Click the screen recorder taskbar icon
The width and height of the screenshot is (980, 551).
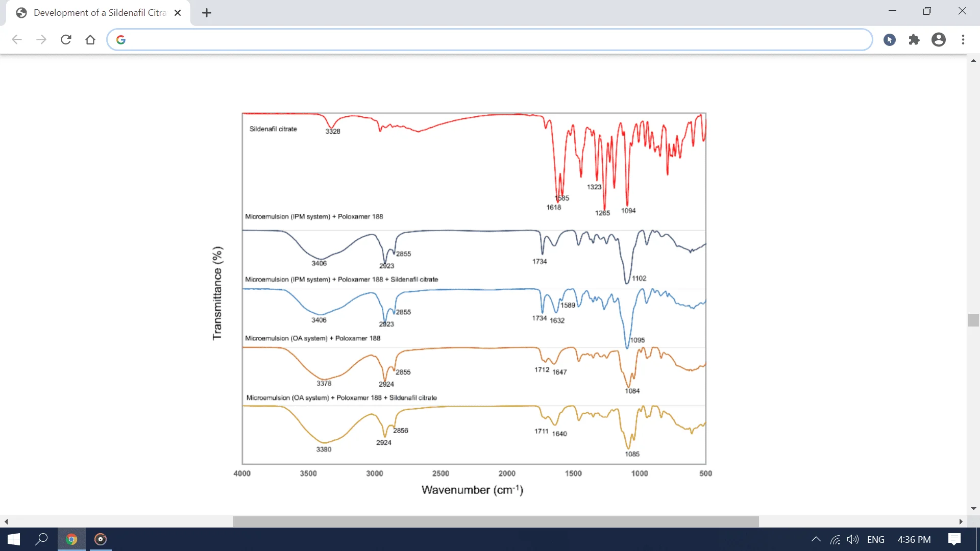pyautogui.click(x=101, y=539)
